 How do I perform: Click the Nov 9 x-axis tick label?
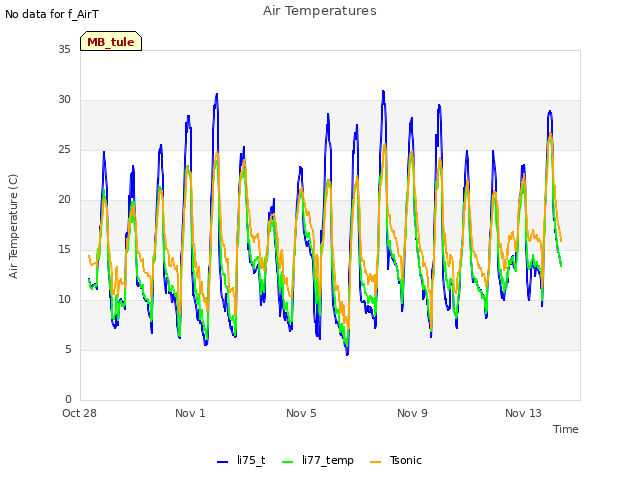tap(412, 413)
